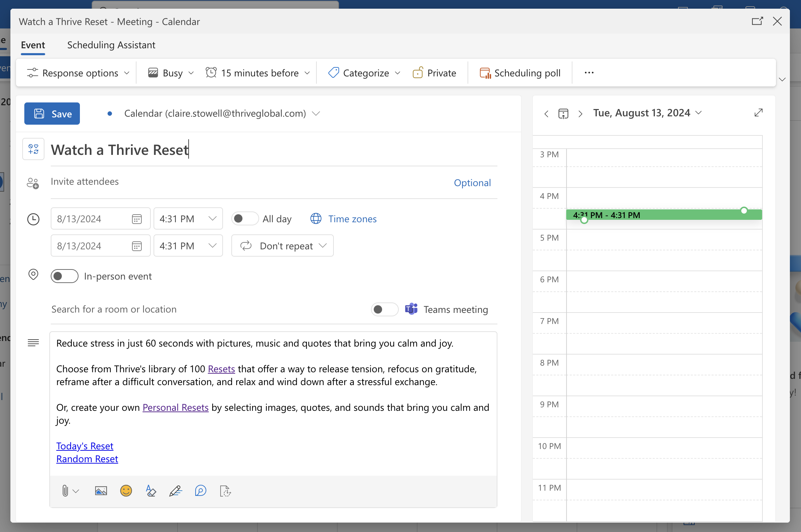Click the Search for a room or location field
This screenshot has width=801, height=532.
coord(208,309)
